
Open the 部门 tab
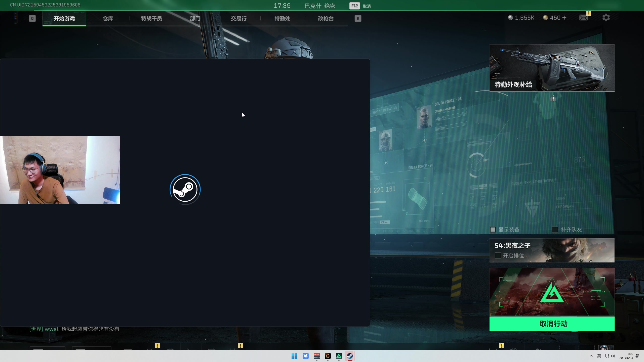point(195,18)
